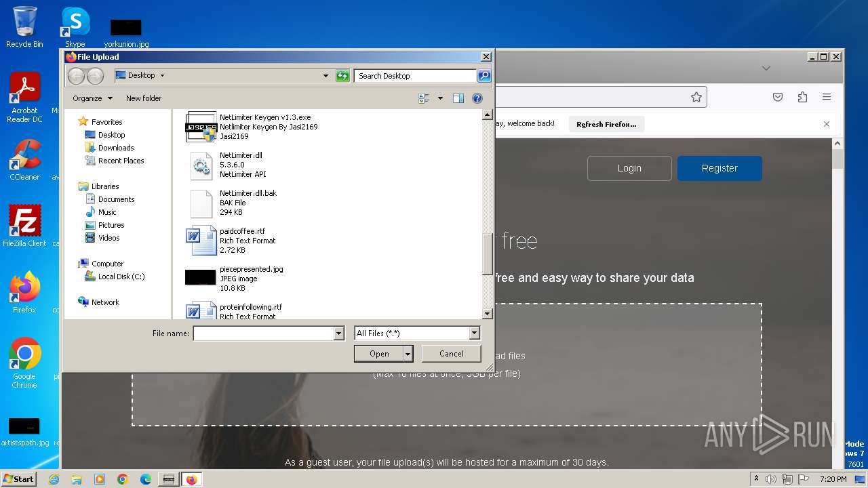The height and width of the screenshot is (488, 868).
Task: Click Firefox page scrollbar up arrow
Action: point(837,144)
